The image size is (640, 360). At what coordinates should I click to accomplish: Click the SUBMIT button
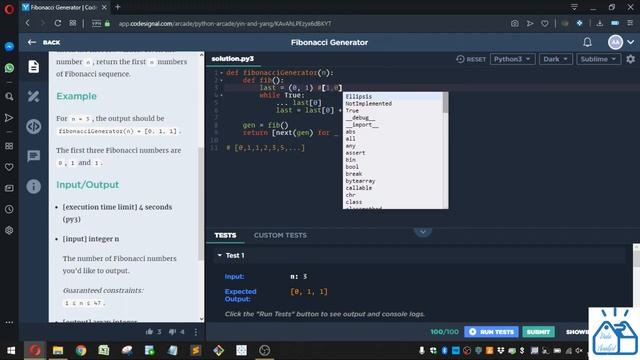pos(538,332)
